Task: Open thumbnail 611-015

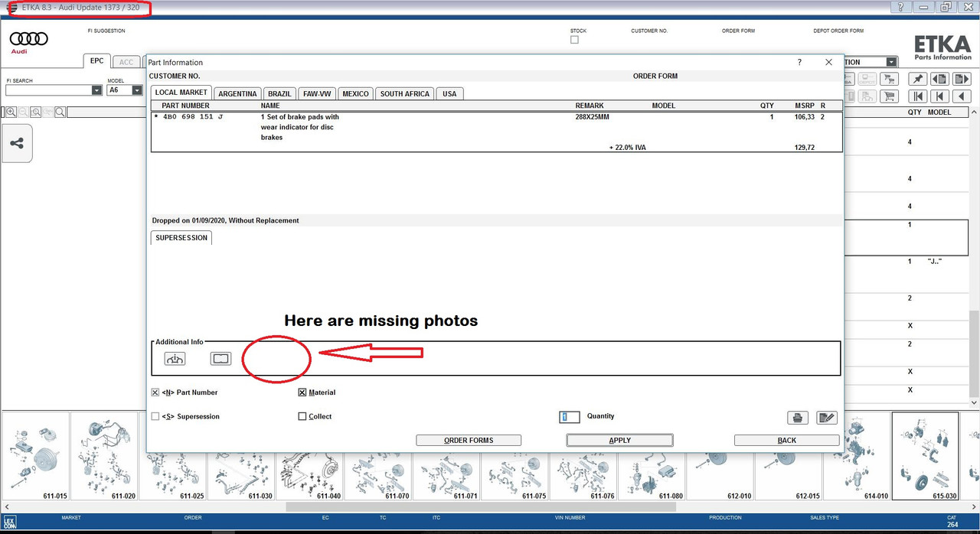Action: click(35, 457)
